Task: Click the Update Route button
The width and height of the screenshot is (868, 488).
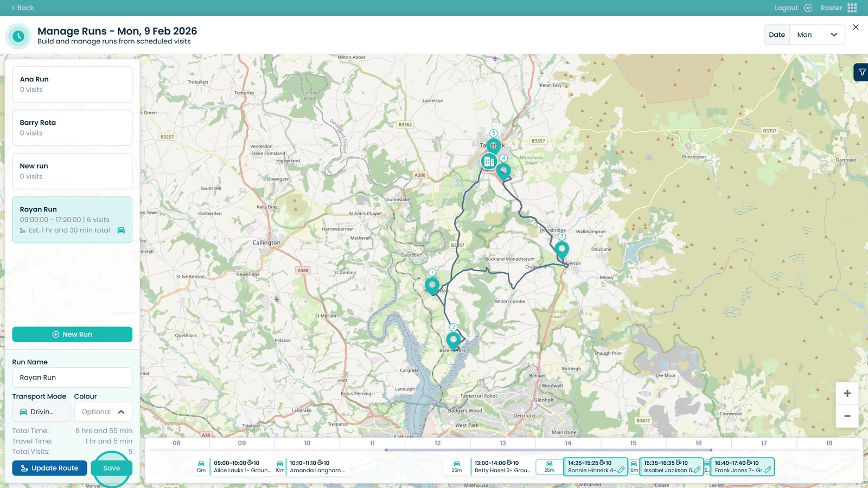Action: coord(49,468)
